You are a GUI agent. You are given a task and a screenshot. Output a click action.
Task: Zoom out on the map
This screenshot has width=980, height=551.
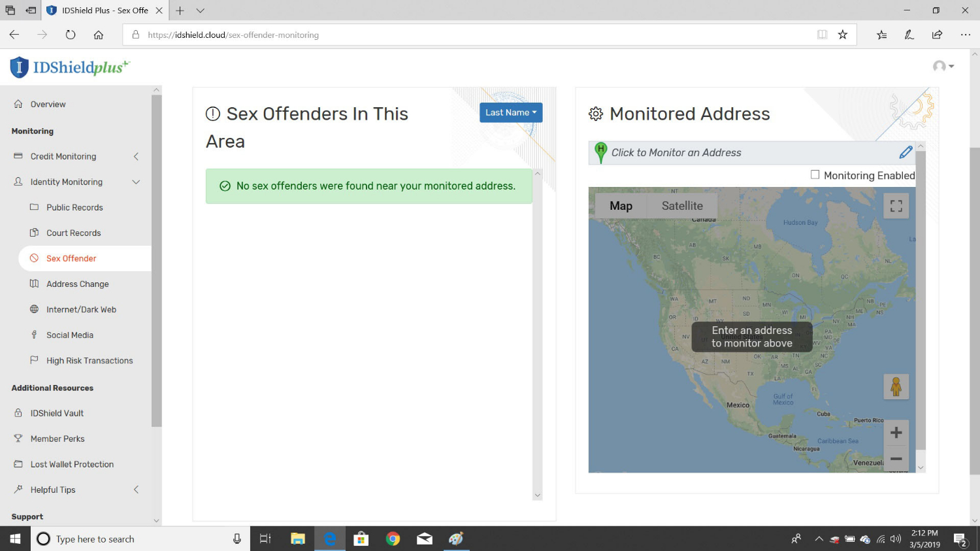[896, 459]
